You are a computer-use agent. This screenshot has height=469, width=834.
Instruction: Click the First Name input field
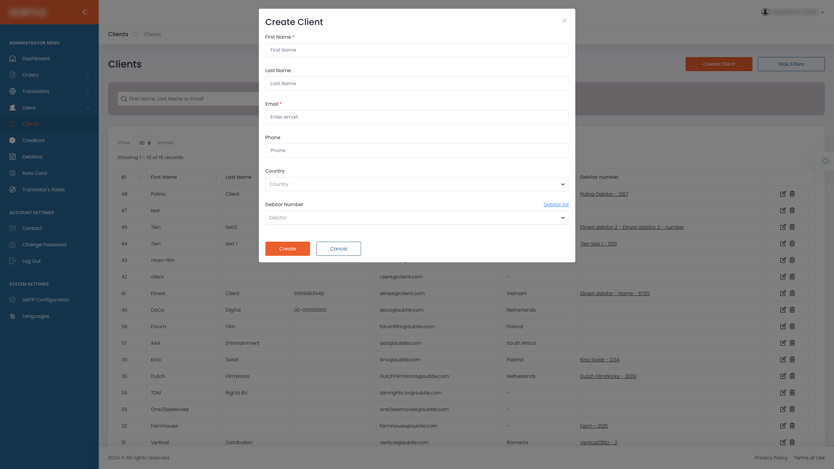[x=416, y=50]
